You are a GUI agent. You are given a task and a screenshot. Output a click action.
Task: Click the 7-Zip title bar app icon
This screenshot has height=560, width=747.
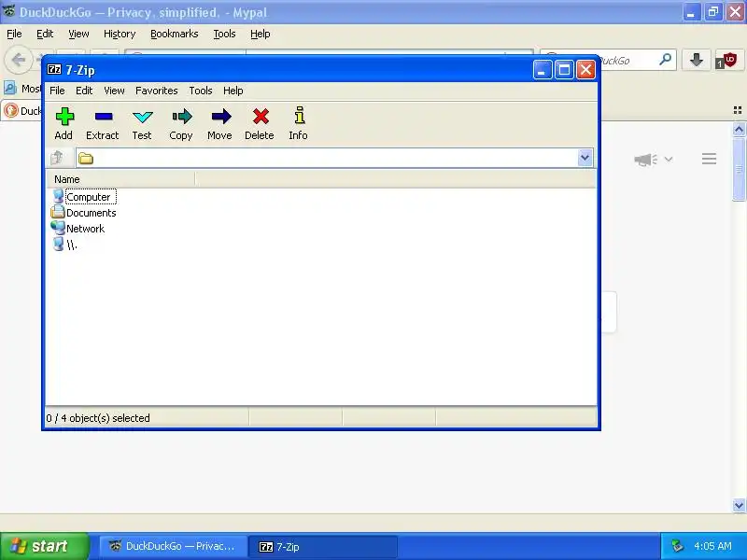(x=54, y=69)
